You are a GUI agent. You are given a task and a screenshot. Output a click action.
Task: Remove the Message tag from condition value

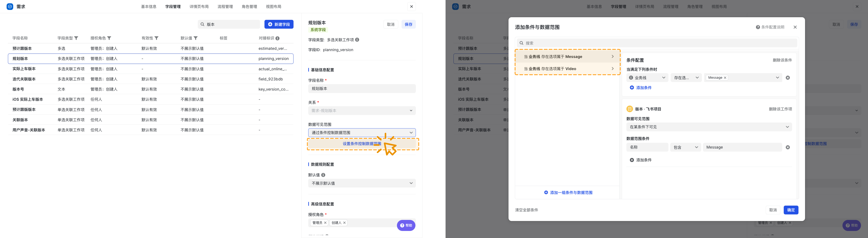pos(725,78)
